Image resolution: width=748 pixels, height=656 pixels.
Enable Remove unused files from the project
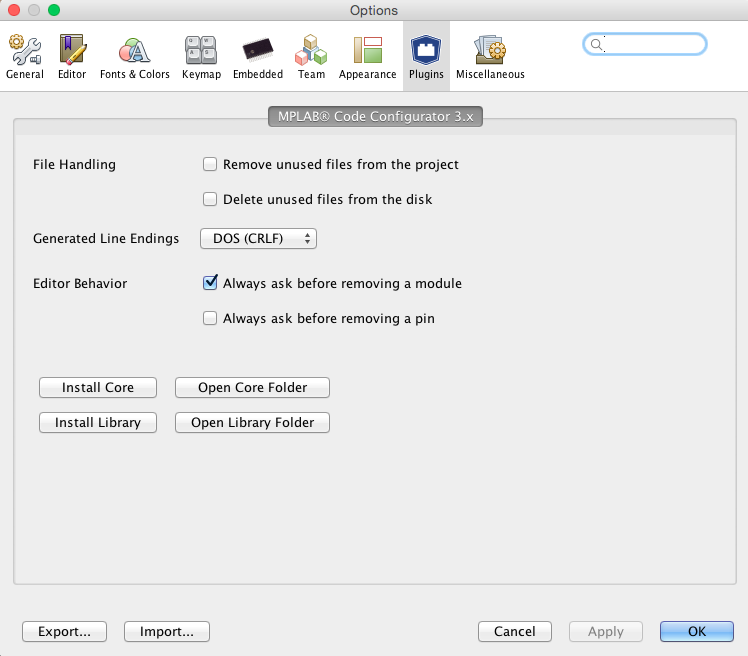pyautogui.click(x=210, y=164)
